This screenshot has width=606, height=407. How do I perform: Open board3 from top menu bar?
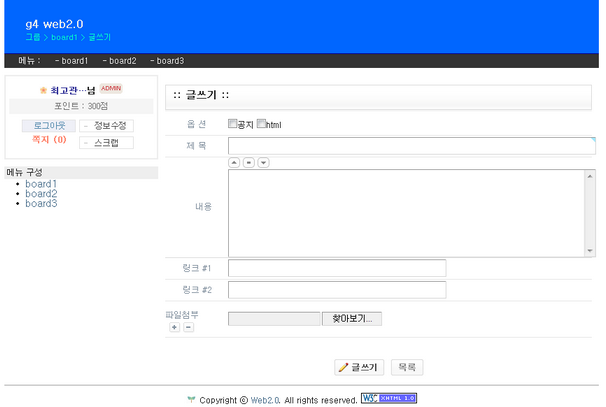[167, 61]
